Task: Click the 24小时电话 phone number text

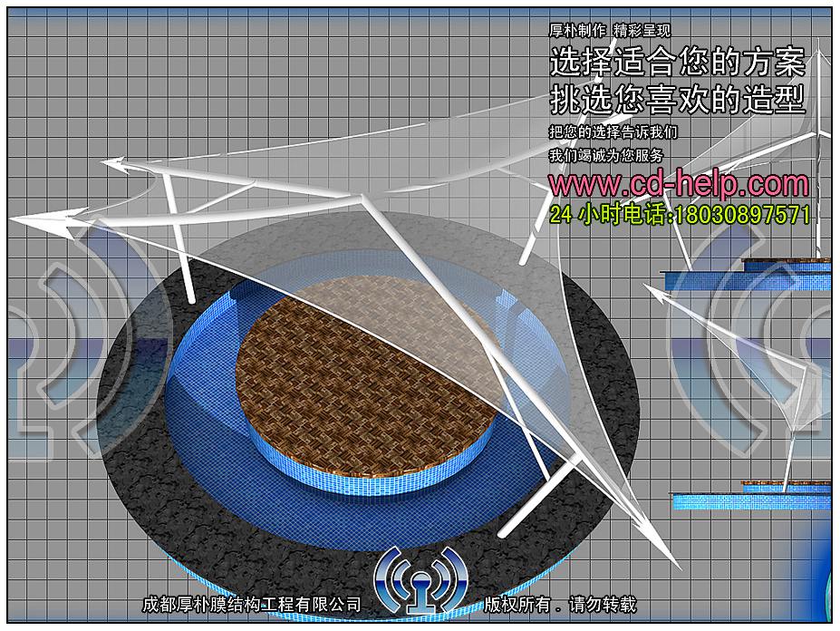Action: point(680,215)
